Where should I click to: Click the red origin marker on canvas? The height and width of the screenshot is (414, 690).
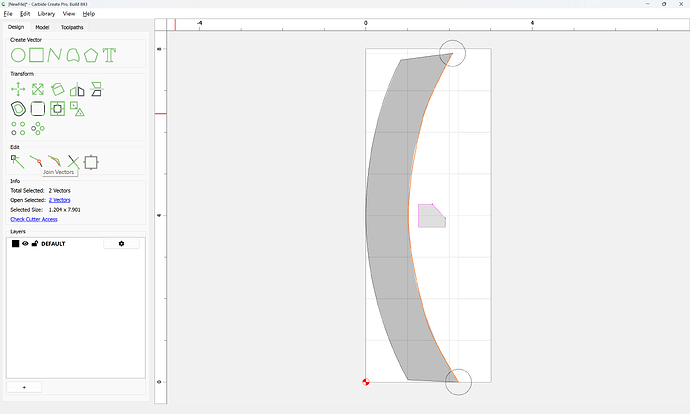pyautogui.click(x=366, y=382)
